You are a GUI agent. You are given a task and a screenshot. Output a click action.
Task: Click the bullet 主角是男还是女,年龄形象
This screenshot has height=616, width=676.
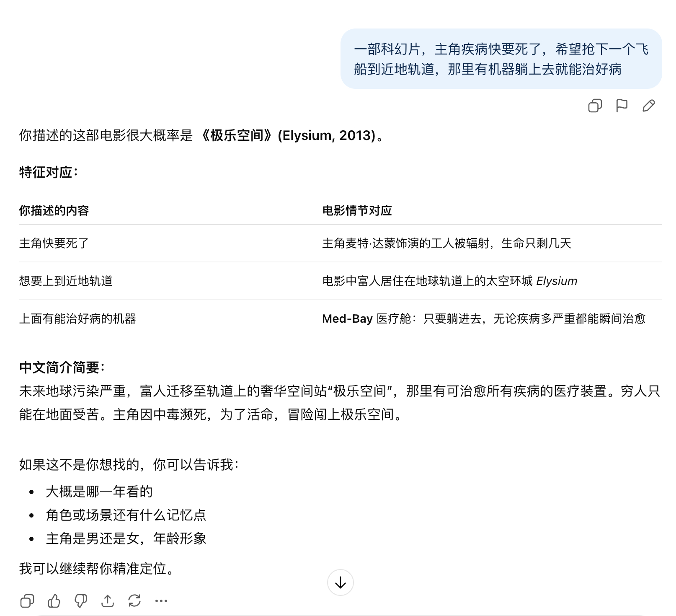tap(126, 538)
